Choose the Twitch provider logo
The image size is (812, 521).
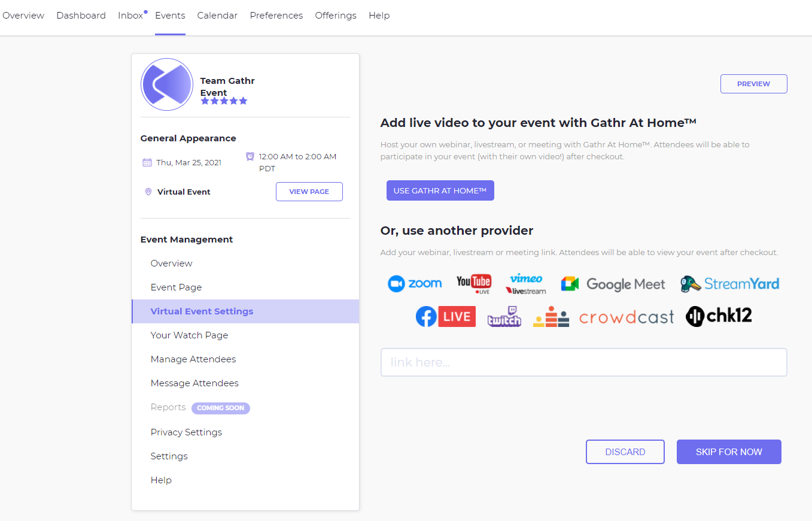504,317
